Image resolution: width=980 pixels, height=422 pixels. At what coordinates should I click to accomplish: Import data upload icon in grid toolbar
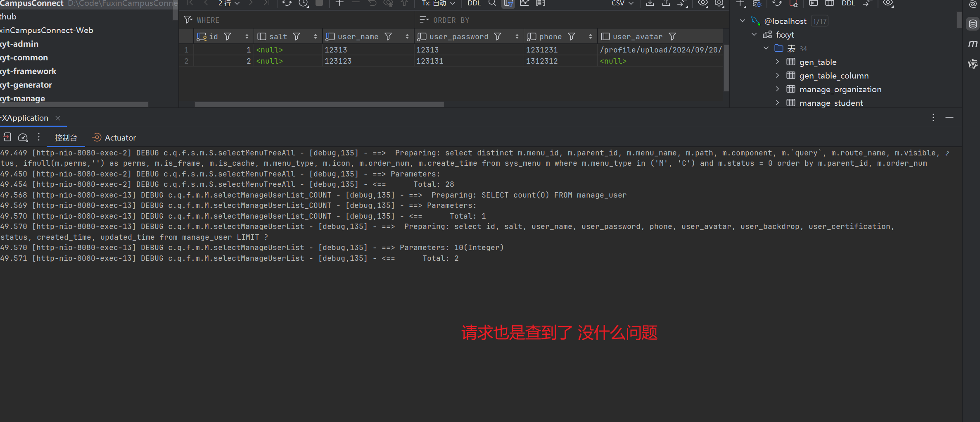(x=666, y=3)
